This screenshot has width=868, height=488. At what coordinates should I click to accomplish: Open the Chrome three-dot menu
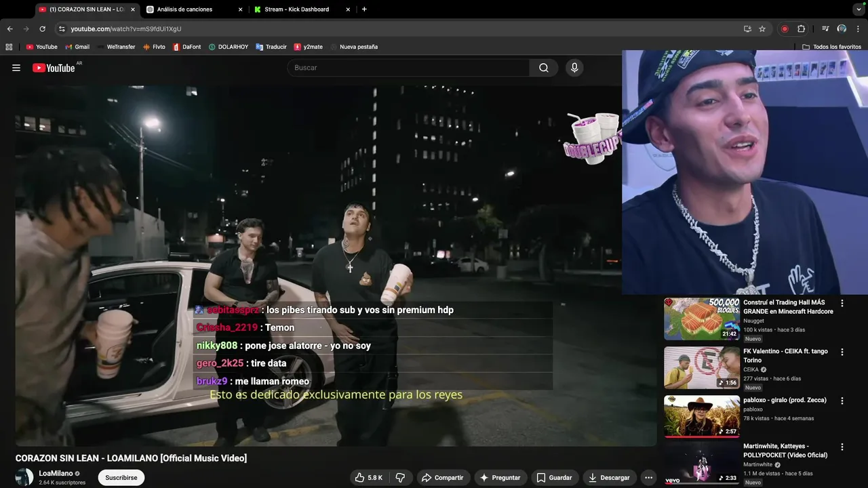coord(858,29)
